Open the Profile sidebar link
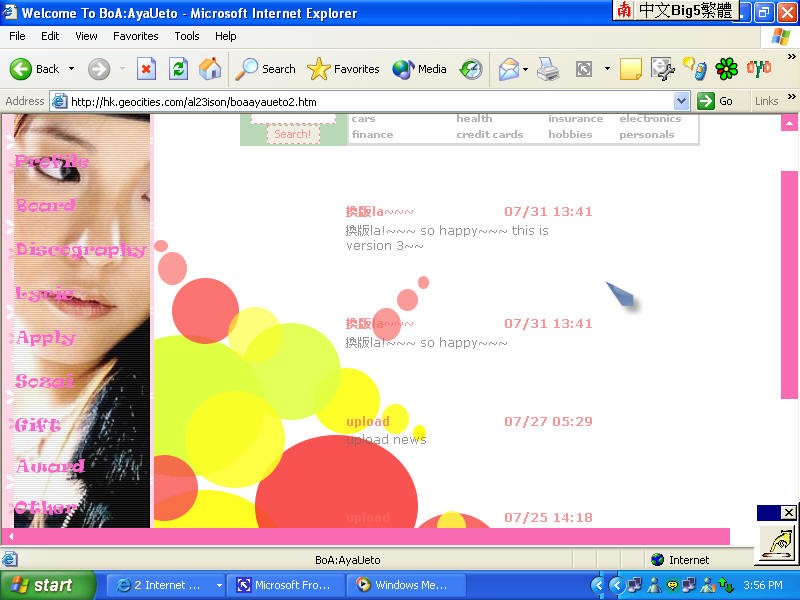Viewport: 800px width, 600px height. point(51,161)
